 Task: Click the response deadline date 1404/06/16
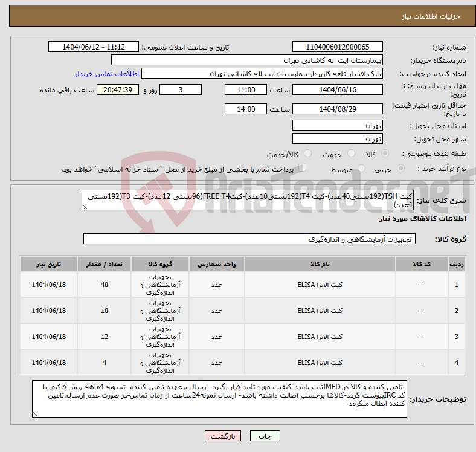pyautogui.click(x=337, y=89)
